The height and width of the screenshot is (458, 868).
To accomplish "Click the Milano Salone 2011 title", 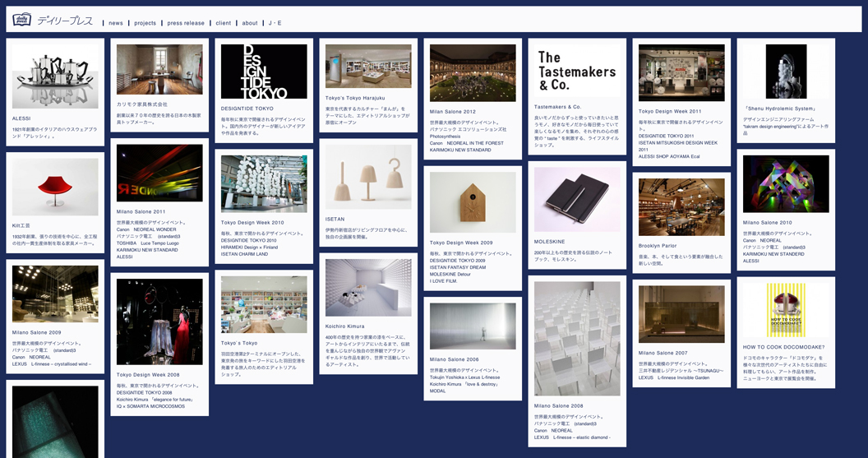I will pyautogui.click(x=141, y=211).
